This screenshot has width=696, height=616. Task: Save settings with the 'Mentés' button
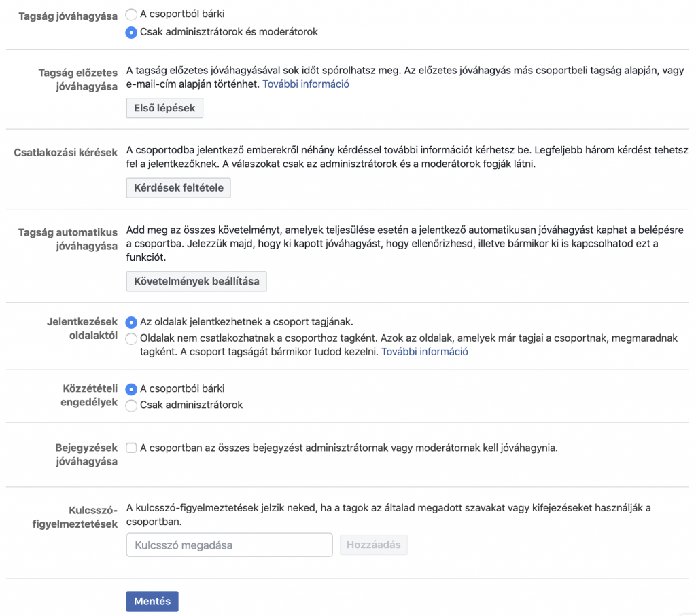click(152, 601)
